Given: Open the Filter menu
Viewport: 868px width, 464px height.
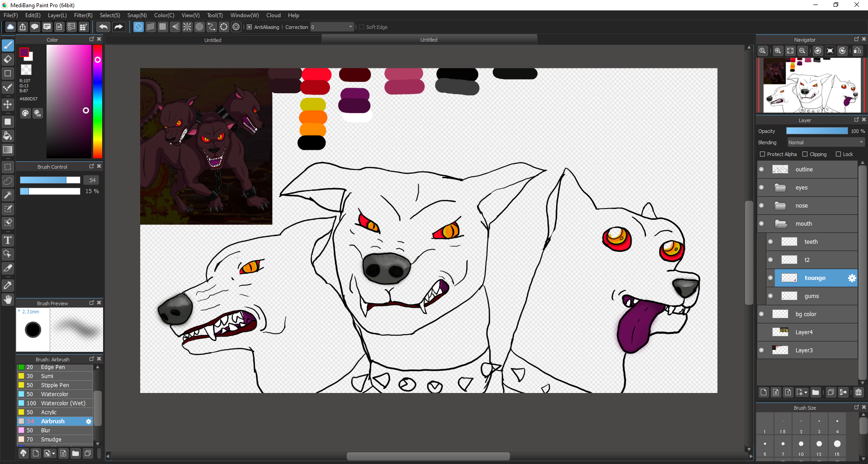Looking at the screenshot, I should pos(83,15).
